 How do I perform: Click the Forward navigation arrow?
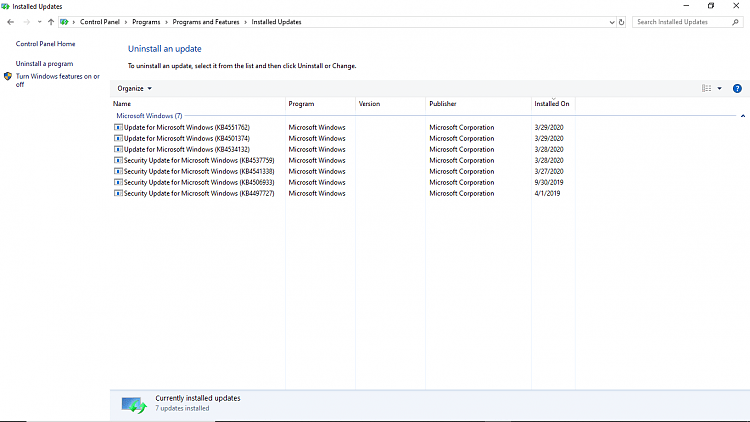pyautogui.click(x=26, y=22)
